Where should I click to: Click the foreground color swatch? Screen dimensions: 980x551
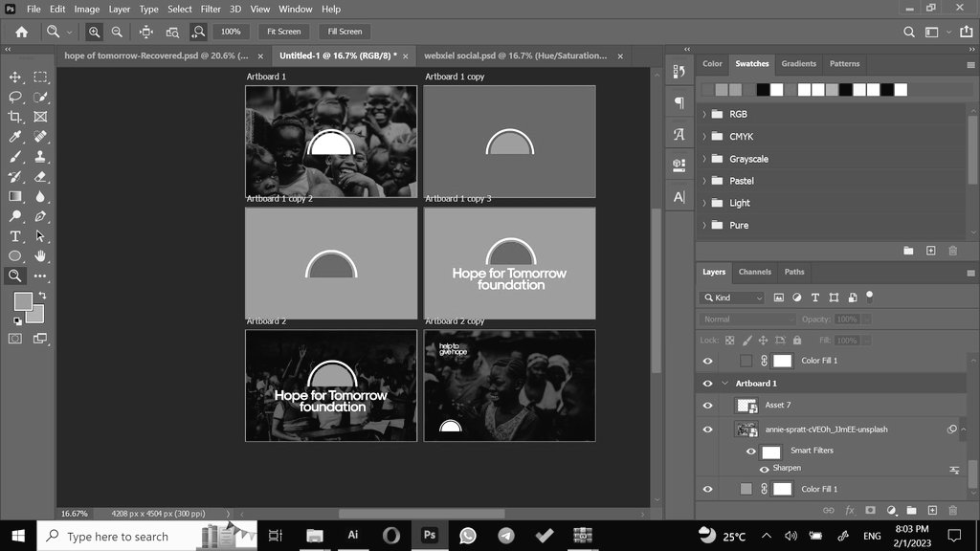[23, 301]
